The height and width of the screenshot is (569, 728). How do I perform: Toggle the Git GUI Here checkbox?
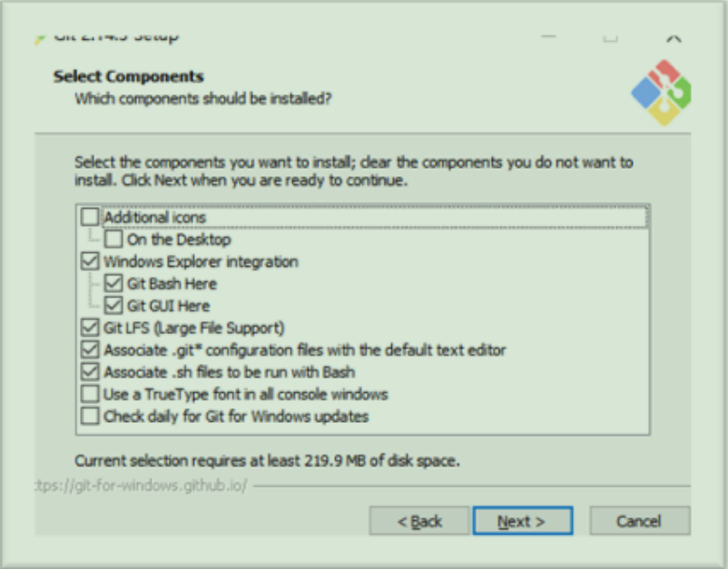tap(113, 306)
